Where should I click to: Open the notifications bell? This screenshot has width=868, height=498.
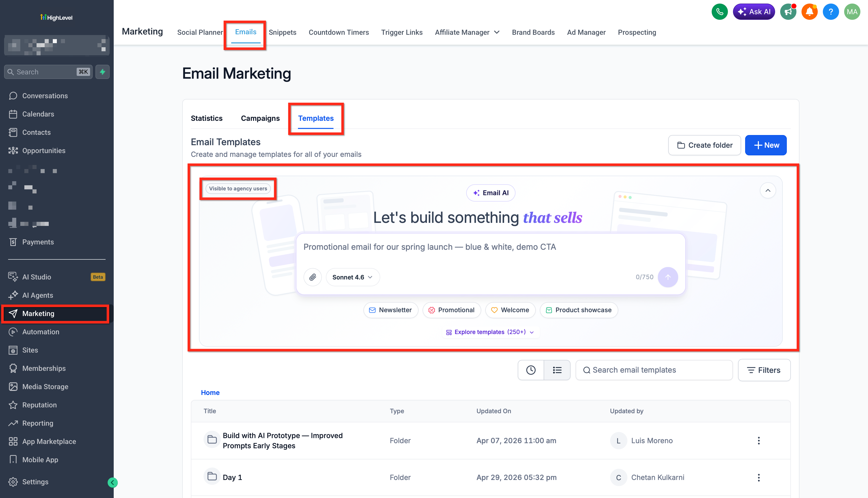[809, 12]
